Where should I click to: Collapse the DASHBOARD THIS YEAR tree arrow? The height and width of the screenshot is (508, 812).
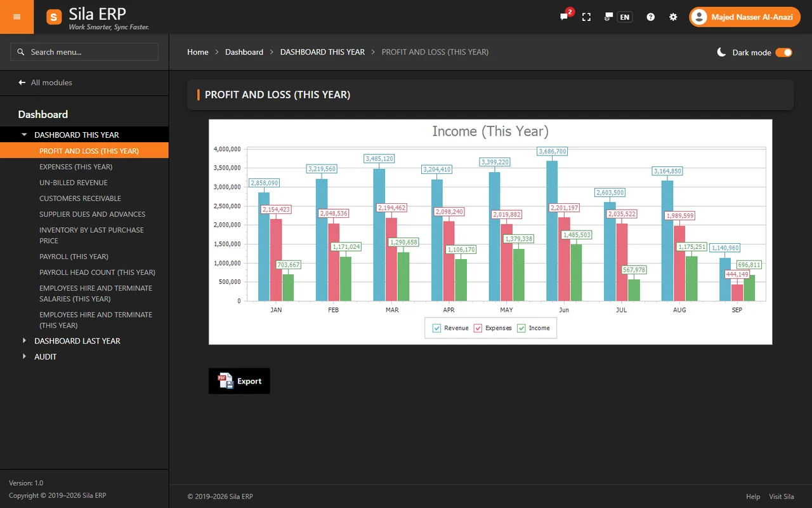coord(24,135)
